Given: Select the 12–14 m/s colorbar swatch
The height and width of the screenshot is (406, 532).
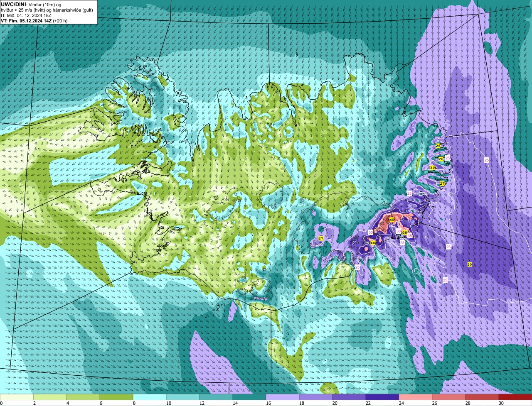Looking at the screenshot, I should pyautogui.click(x=216, y=397).
